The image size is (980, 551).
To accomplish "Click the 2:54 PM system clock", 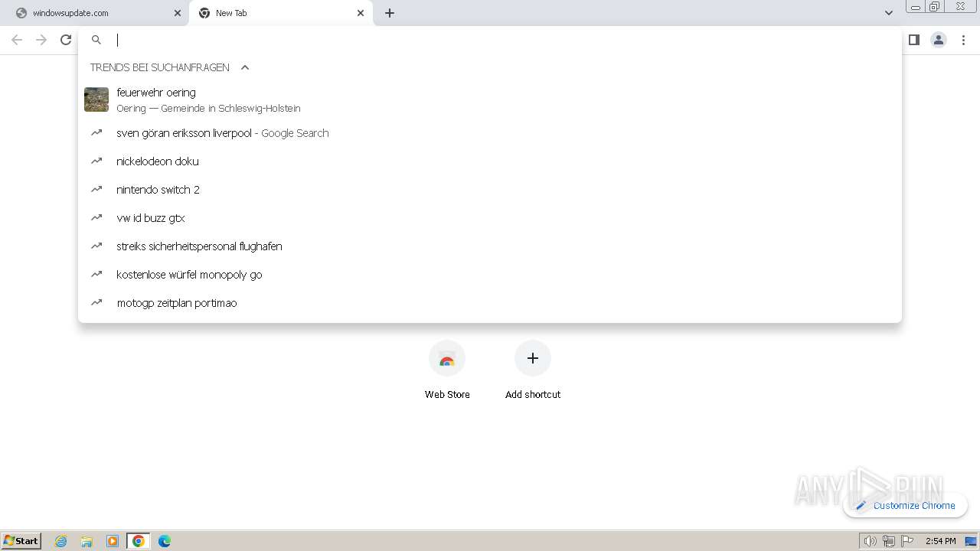I will [x=940, y=541].
